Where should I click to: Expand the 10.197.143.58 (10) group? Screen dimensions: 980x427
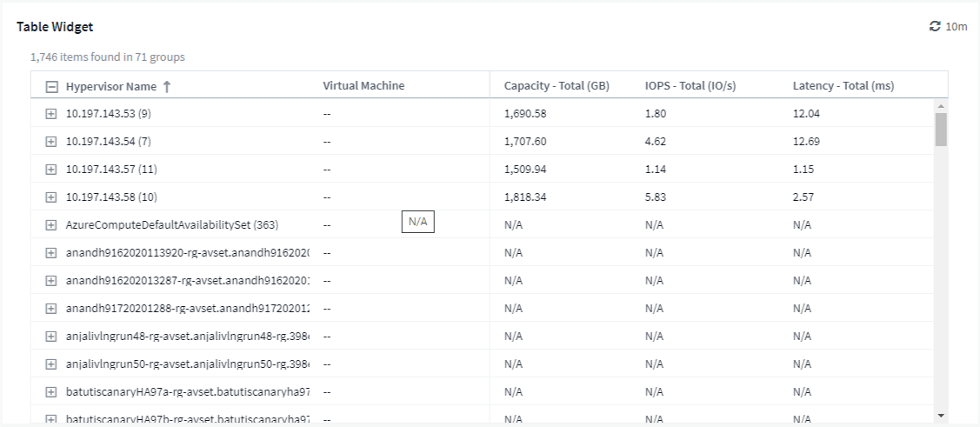pos(51,197)
